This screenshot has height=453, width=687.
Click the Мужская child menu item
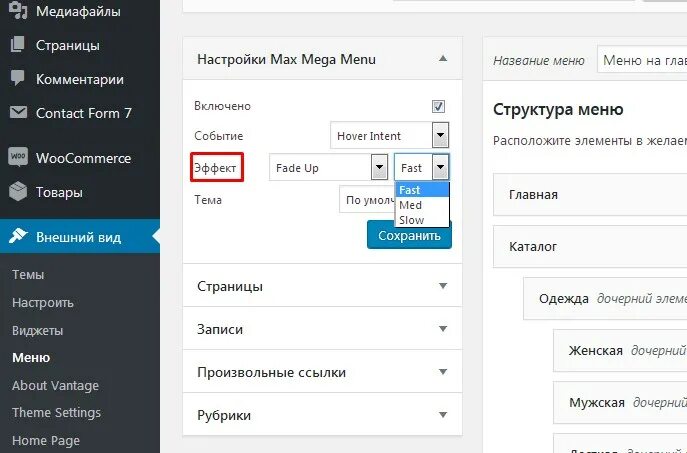click(620, 403)
